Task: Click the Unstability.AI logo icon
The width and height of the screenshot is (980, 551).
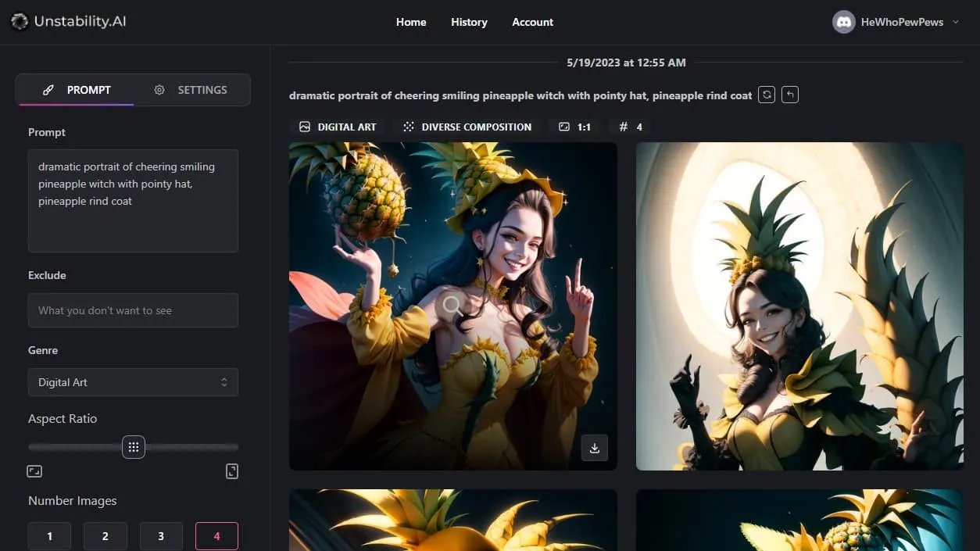Action: coord(20,22)
